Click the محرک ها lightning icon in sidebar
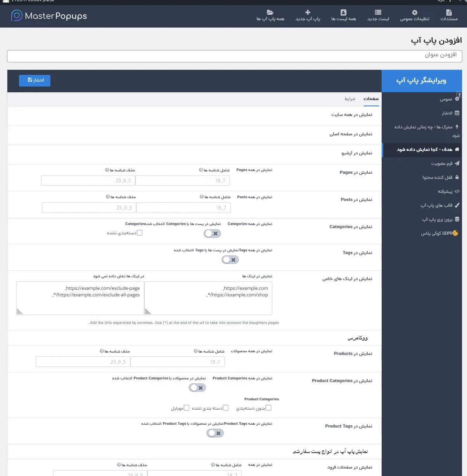467x476 pixels. click(x=457, y=127)
